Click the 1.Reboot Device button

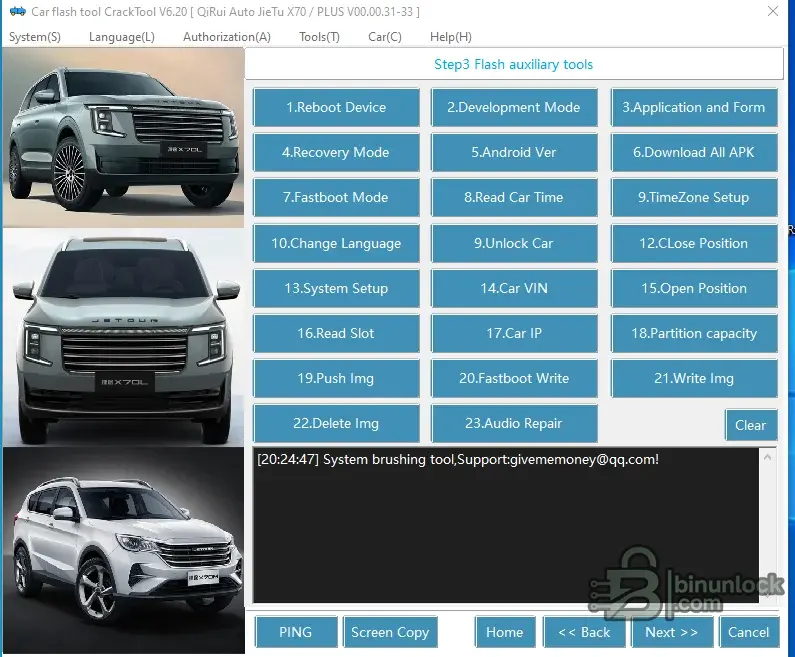coord(336,107)
